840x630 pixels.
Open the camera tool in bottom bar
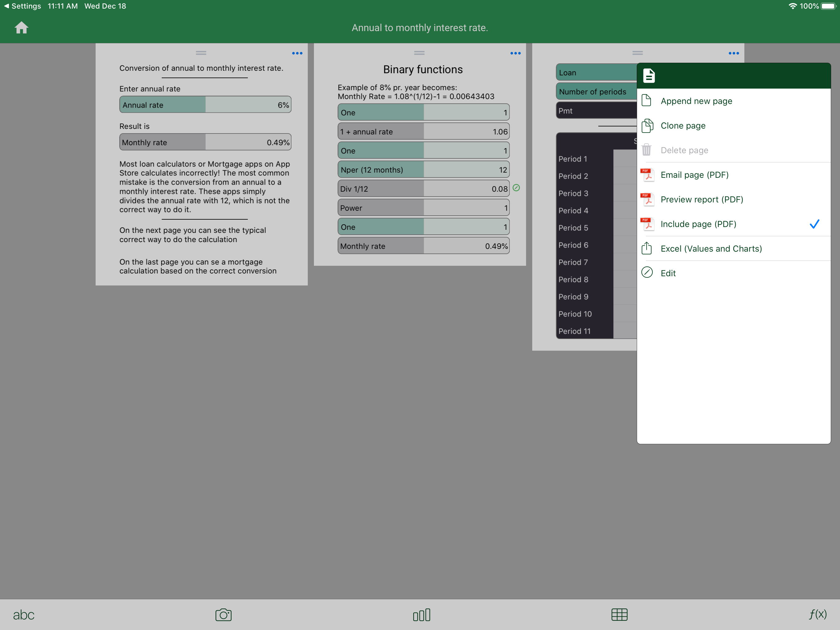[223, 614]
